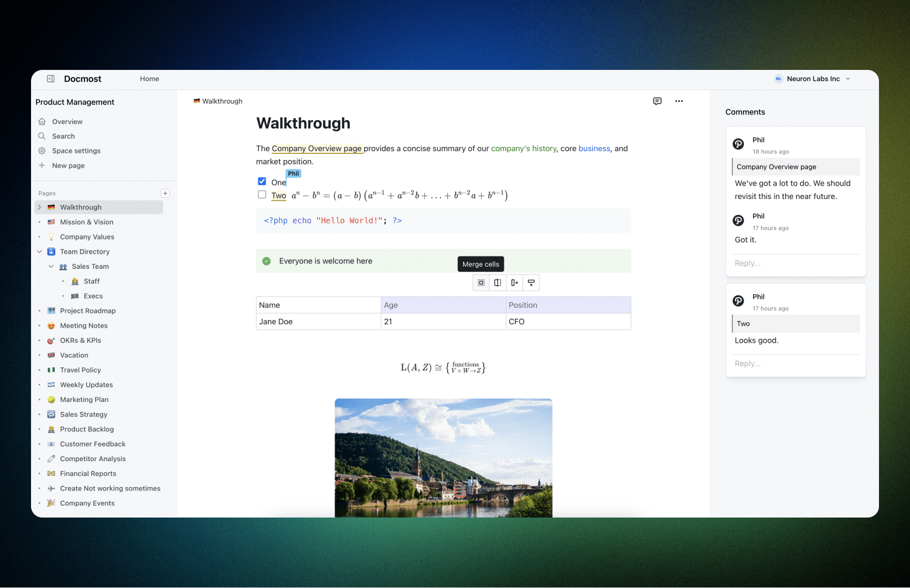This screenshot has height=588, width=910.
Task: Click the Sales Team people icon
Action: click(63, 267)
